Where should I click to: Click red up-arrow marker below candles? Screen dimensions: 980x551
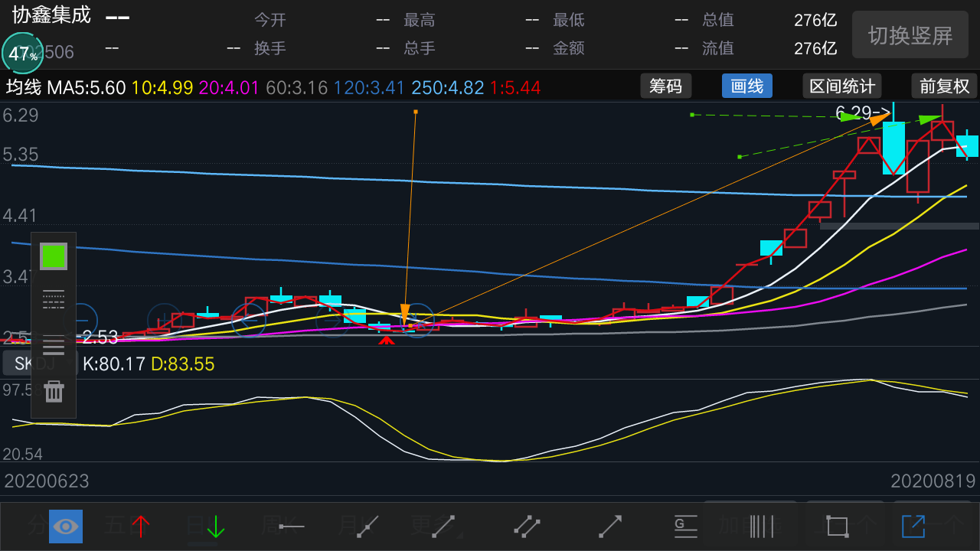pyautogui.click(x=387, y=341)
